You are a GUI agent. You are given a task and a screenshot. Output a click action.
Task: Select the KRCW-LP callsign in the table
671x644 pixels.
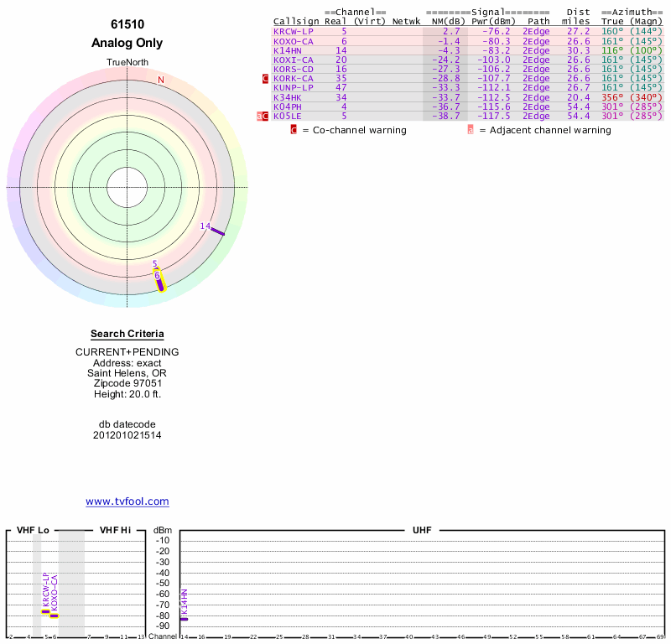293,31
